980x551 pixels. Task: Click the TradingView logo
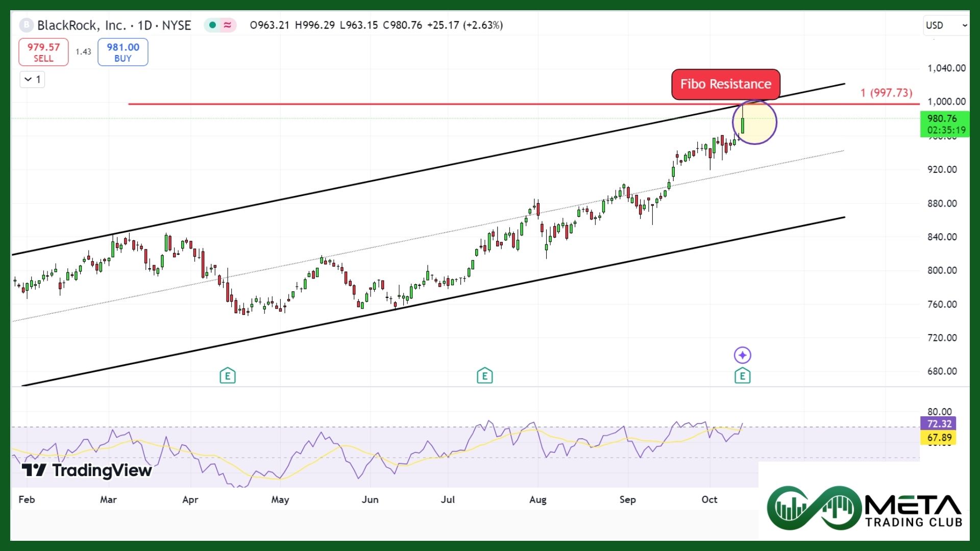[x=87, y=470]
